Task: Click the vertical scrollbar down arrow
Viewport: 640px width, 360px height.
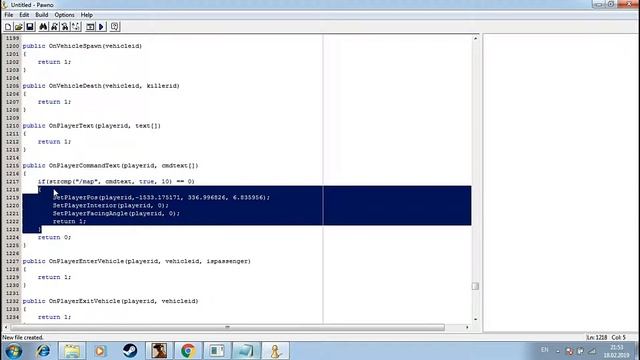Action: point(475,319)
